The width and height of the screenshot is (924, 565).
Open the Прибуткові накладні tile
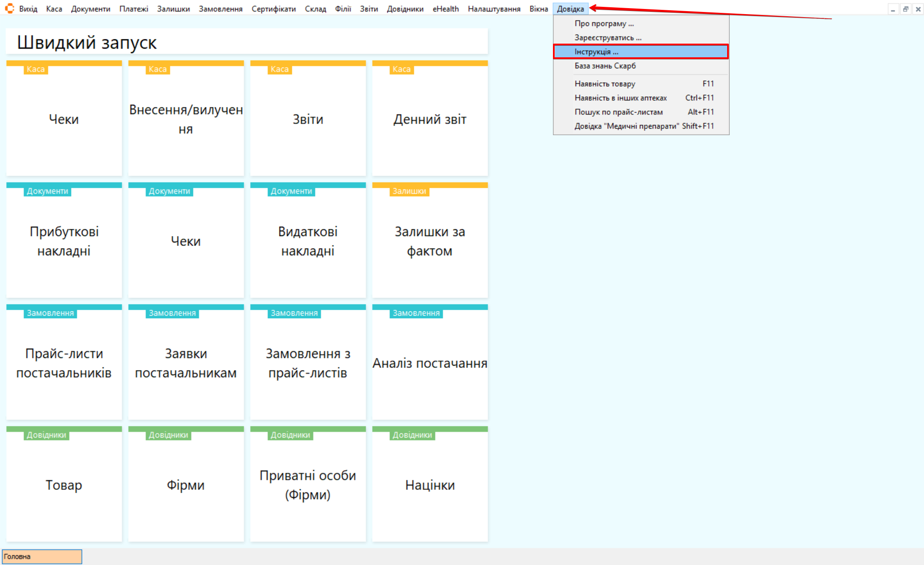coord(64,241)
